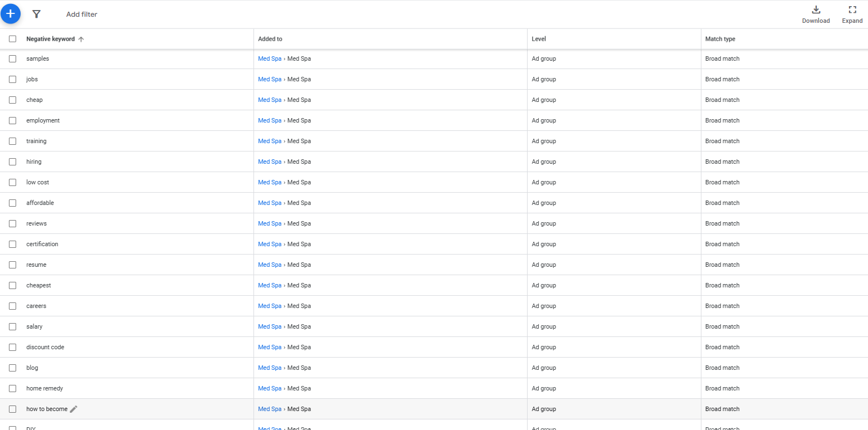Open the Med Spa link in 'reviews' row
This screenshot has height=430, width=868.
tap(270, 223)
